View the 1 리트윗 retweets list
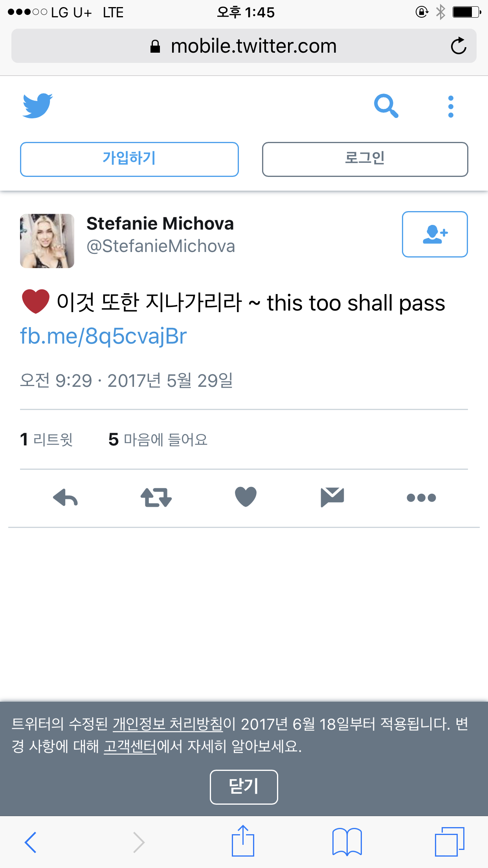This screenshot has height=868, width=488. coord(46,440)
